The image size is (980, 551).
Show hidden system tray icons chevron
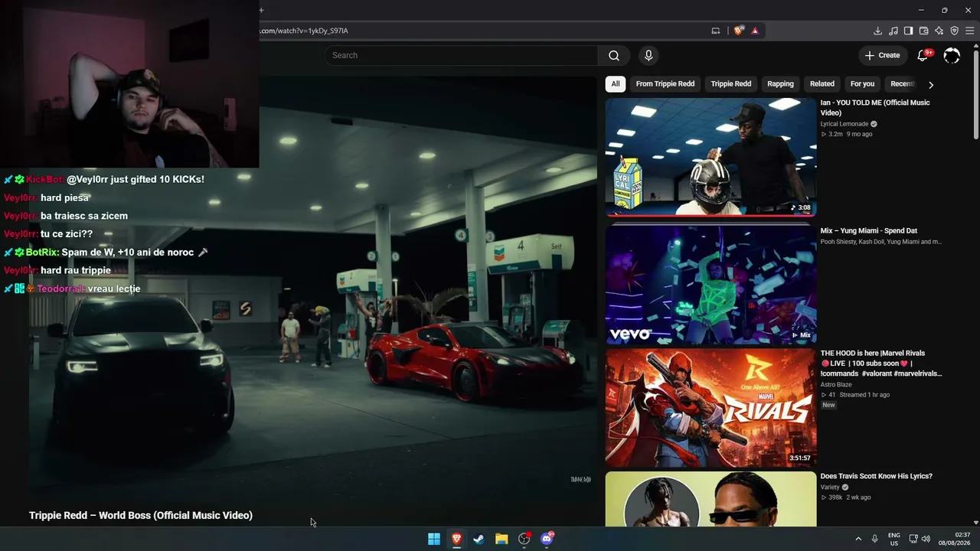point(858,539)
